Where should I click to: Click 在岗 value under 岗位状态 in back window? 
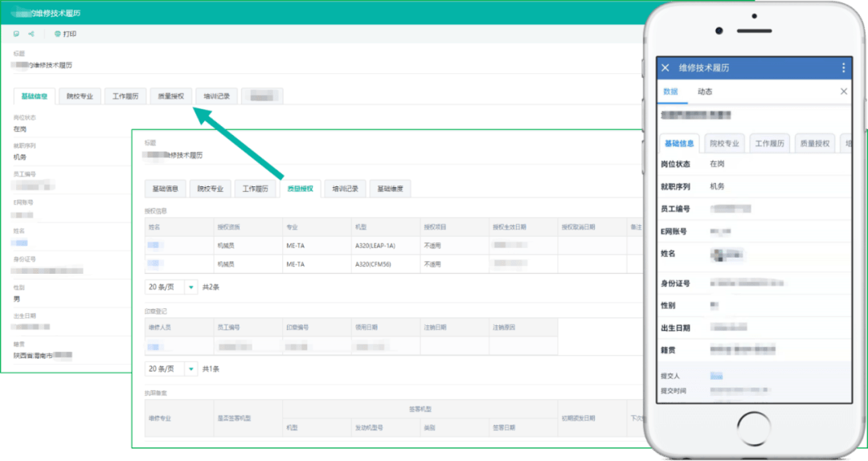[x=20, y=129]
